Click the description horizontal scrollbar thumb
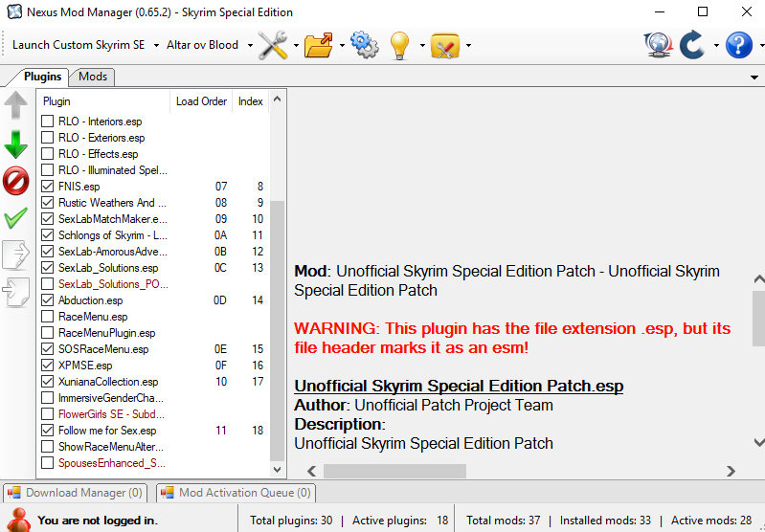Image resolution: width=765 pixels, height=532 pixels. coord(394,471)
